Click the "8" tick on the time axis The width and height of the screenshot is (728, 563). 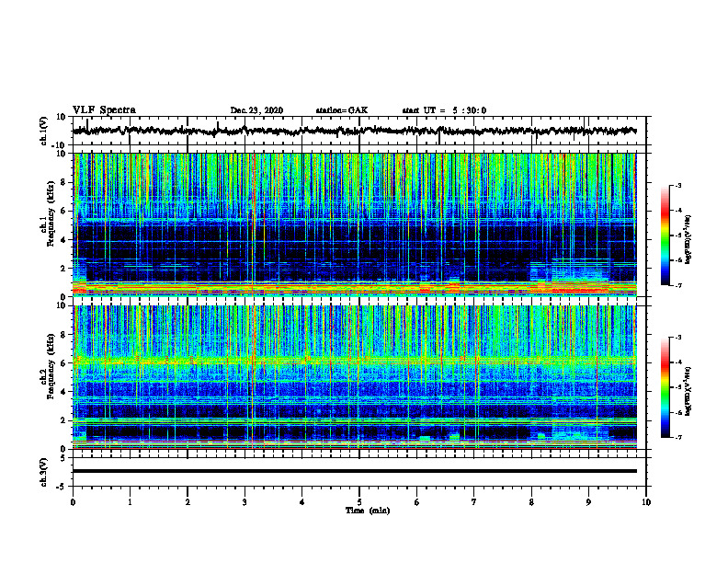coord(531,502)
